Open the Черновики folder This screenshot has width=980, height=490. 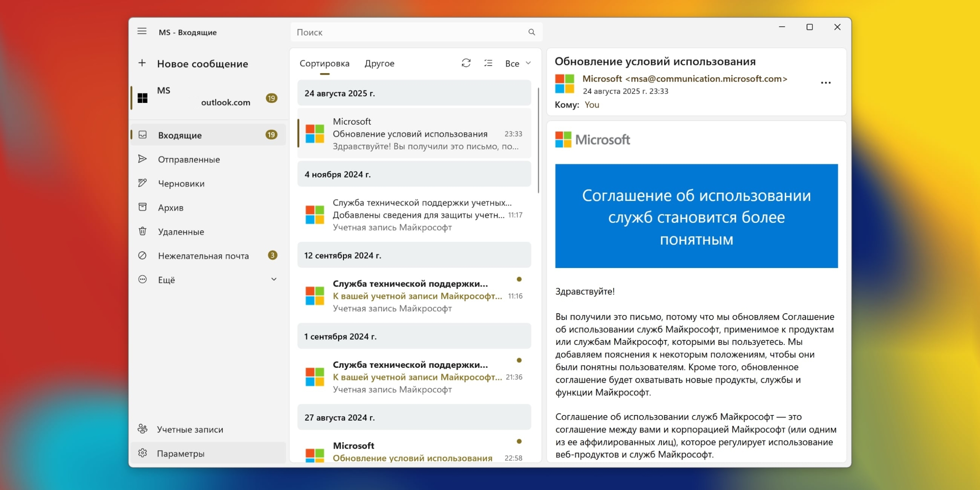[x=181, y=183]
